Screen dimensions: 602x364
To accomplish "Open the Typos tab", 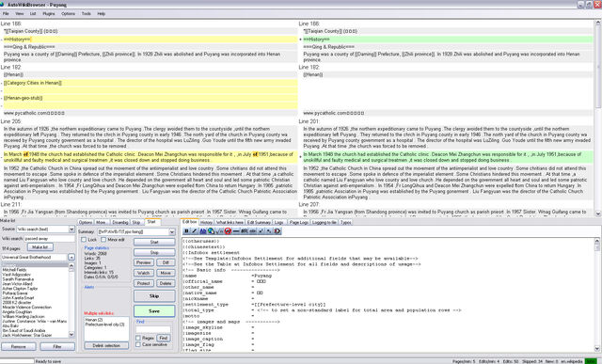I will point(345,222).
